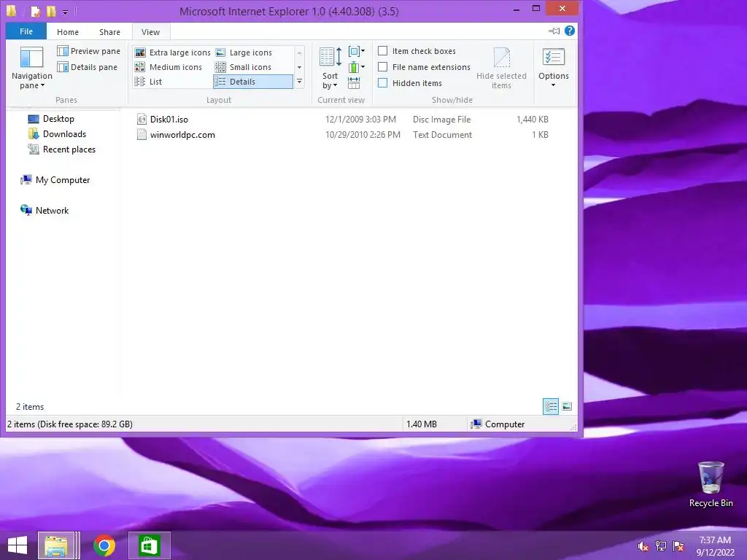
Task: Switch to List layout
Action: point(149,82)
